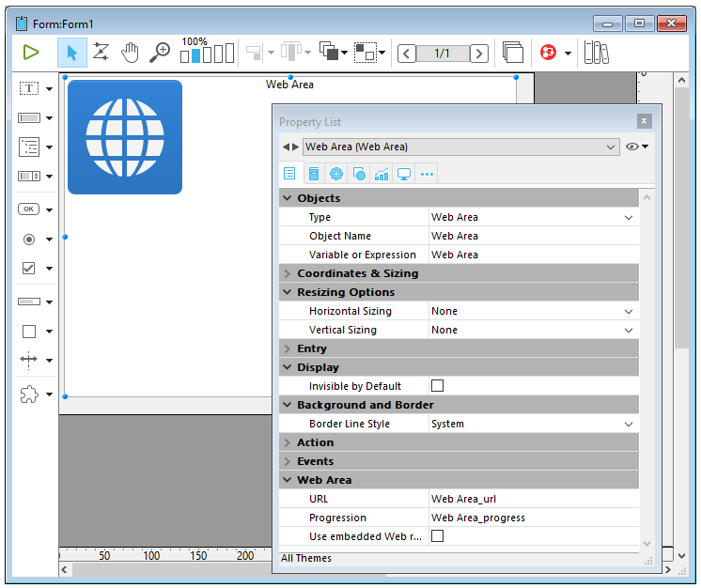Switch to the gear-shaped property tab

click(x=335, y=174)
